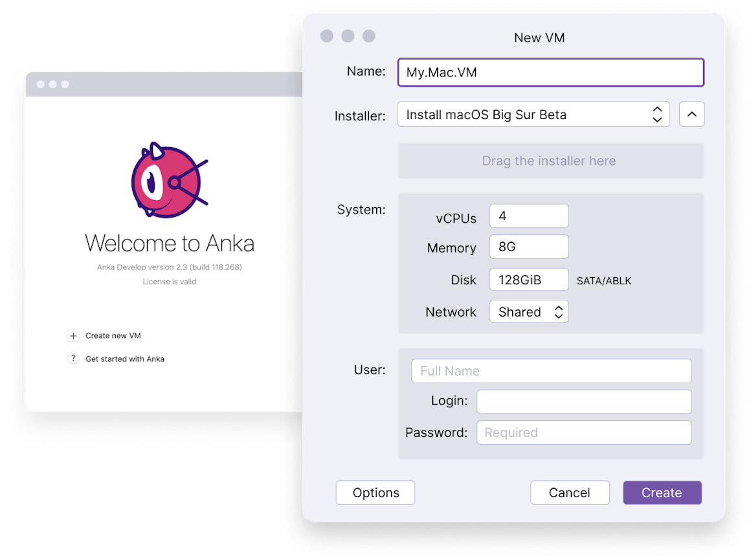Edit the Disk size field
Image resolution: width=751 pixels, height=560 pixels.
[x=529, y=280]
